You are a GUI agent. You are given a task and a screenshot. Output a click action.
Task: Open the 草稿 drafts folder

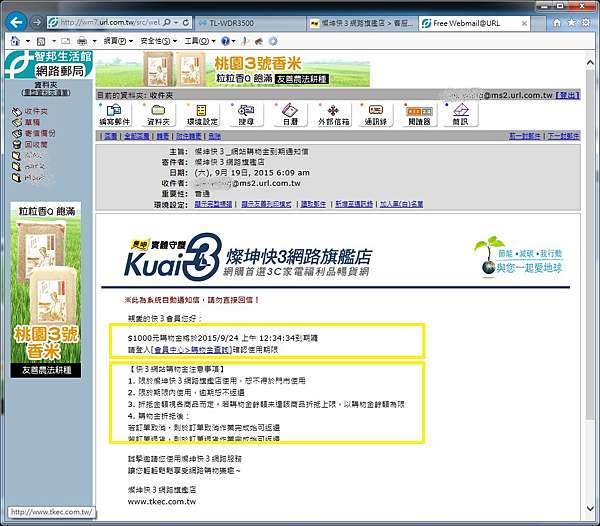[x=32, y=122]
